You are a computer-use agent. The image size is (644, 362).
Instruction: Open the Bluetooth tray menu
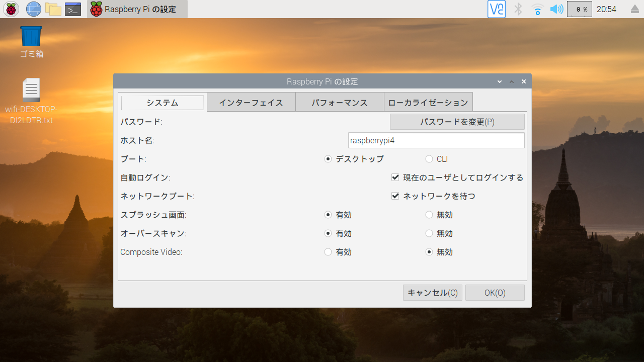coord(518,9)
